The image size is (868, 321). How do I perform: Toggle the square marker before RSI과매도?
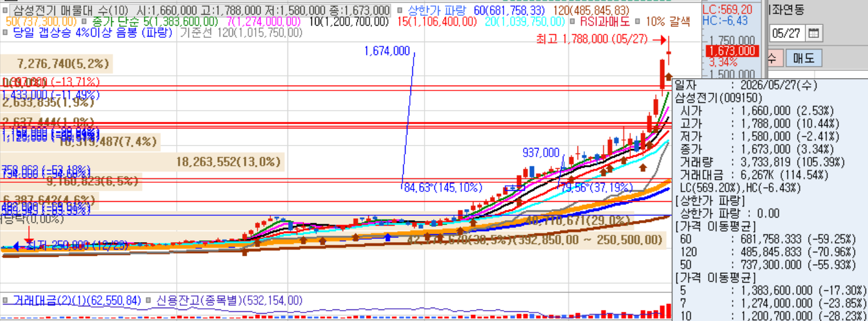tap(572, 21)
